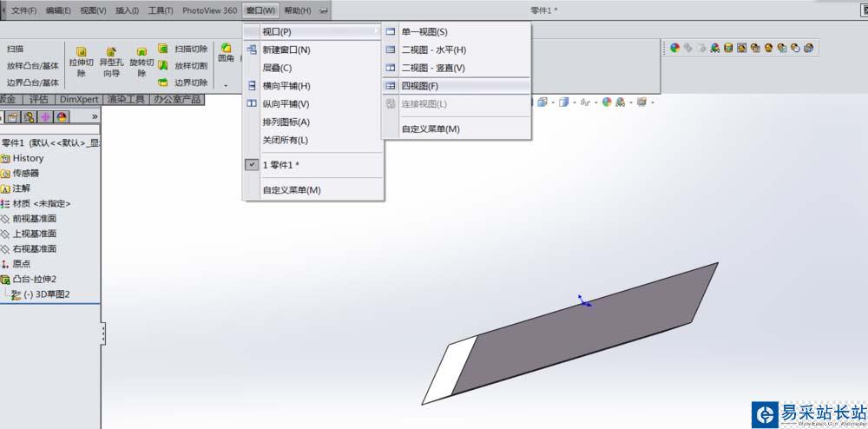Click the Boundary Cut (边界切除) icon

(163, 82)
